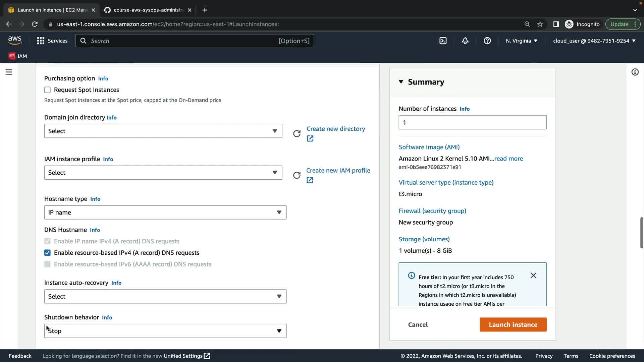Refresh the Domain join directory list
The image size is (644, 362).
click(297, 134)
